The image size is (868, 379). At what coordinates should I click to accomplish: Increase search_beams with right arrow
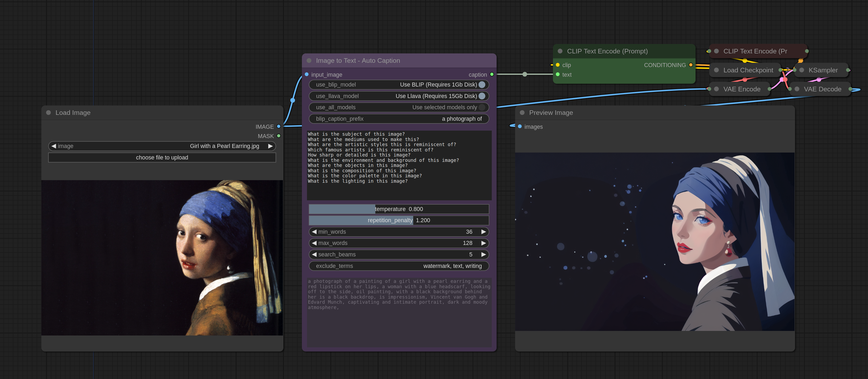(x=483, y=255)
